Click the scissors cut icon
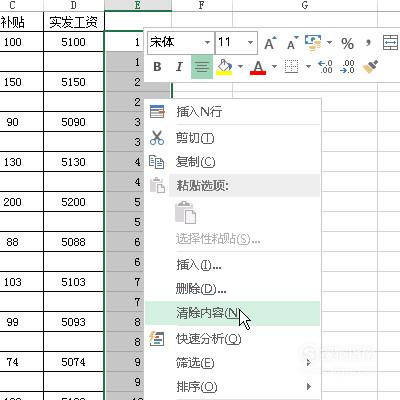Viewport: 400px width, 400px height. click(157, 138)
